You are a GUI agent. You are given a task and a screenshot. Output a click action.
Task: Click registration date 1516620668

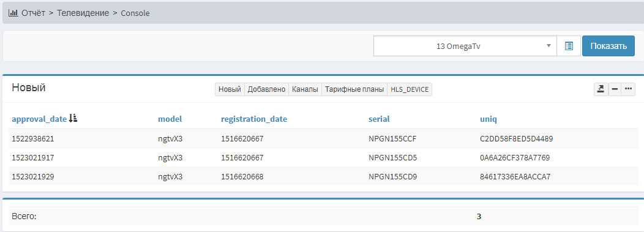[x=242, y=177]
